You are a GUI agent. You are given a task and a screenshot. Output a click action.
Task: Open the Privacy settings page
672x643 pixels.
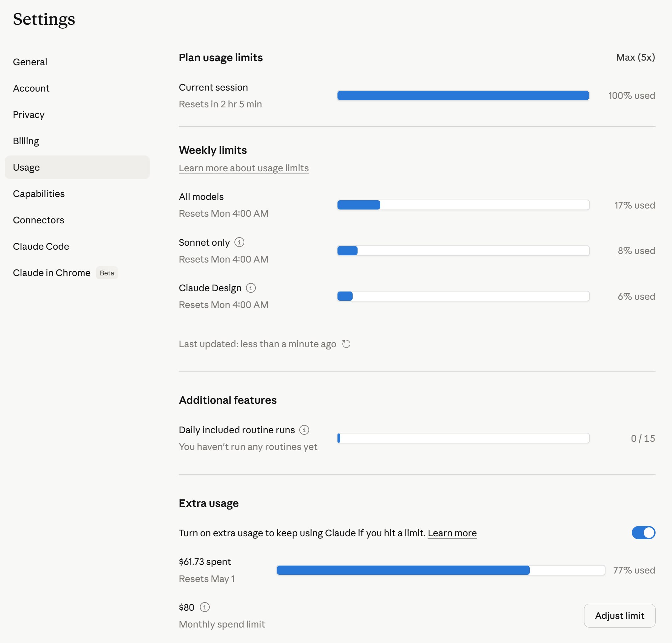pos(29,115)
